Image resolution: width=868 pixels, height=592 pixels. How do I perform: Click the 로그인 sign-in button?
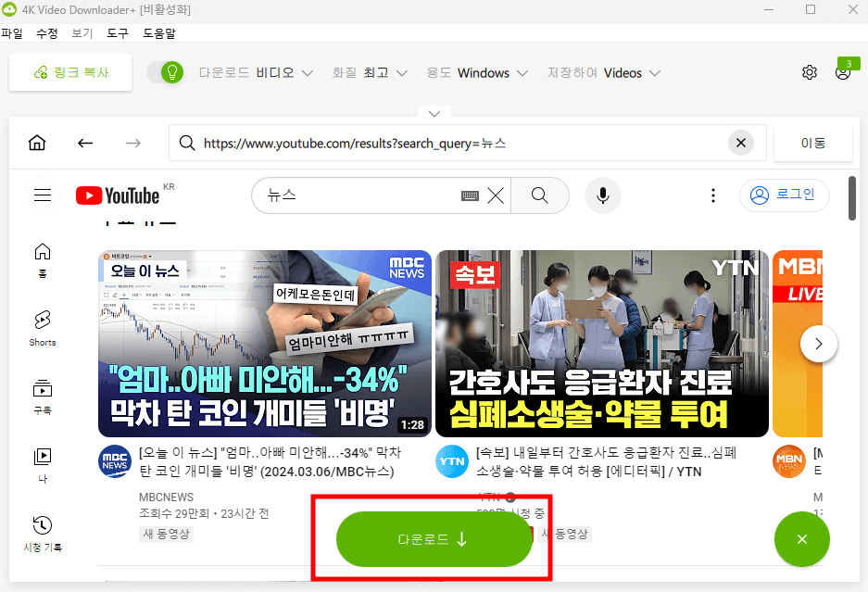784,195
